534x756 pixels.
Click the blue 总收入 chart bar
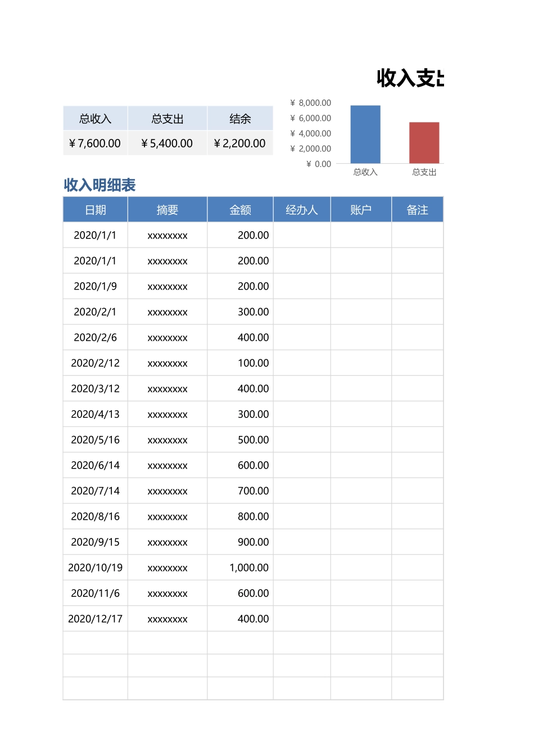[364, 134]
